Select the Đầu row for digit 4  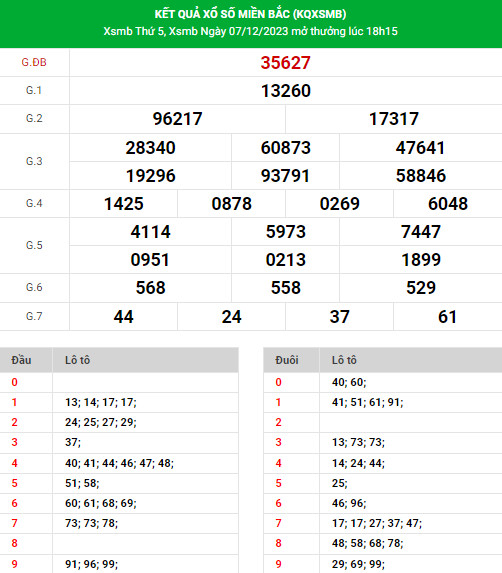tap(119, 463)
